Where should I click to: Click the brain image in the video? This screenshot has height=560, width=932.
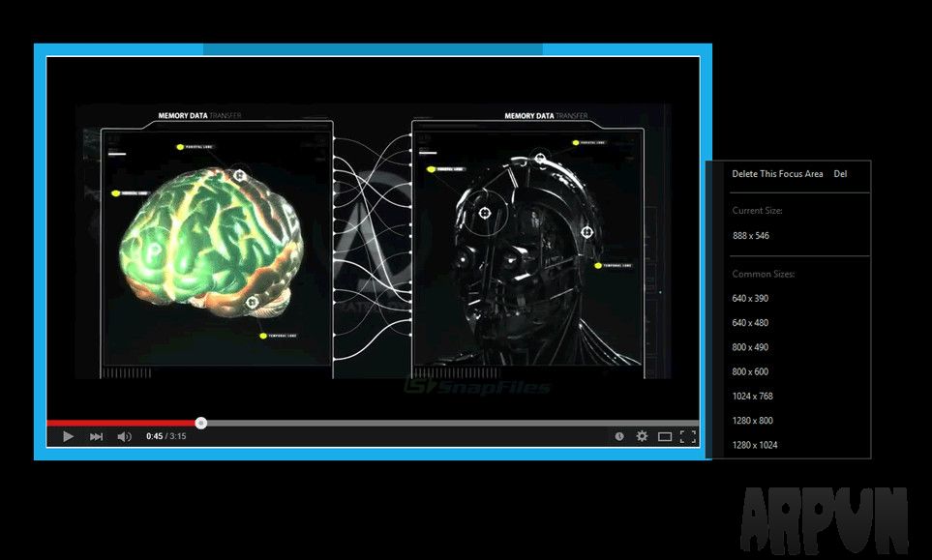[x=211, y=244]
